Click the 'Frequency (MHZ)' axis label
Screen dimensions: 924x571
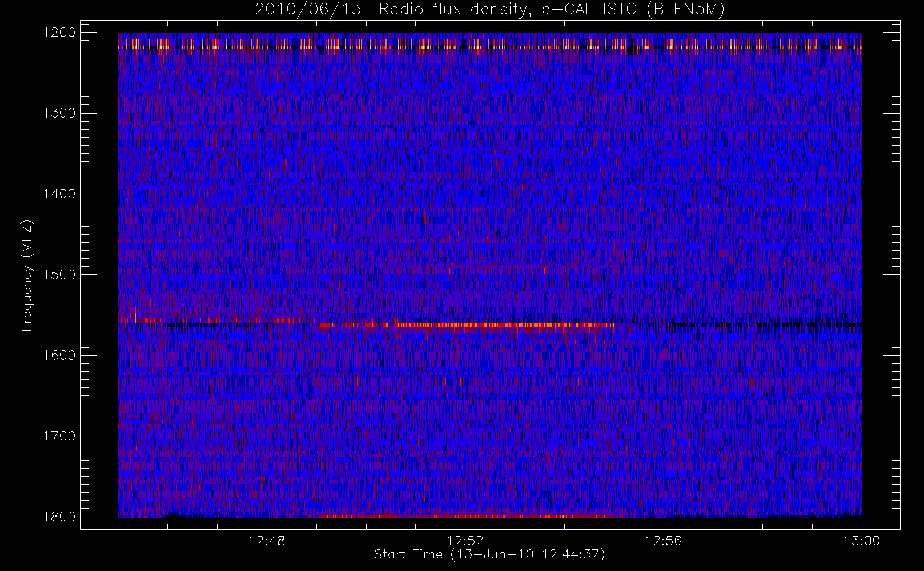tap(27, 275)
